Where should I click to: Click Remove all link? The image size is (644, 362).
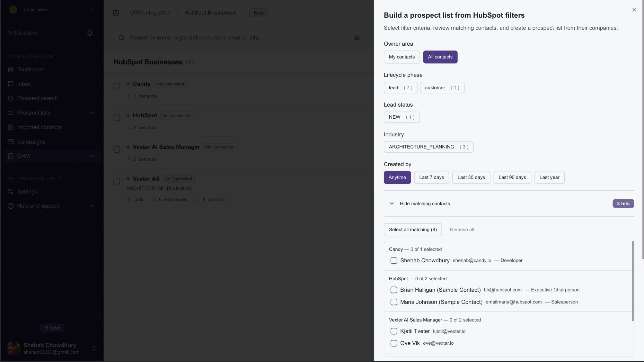(x=462, y=230)
